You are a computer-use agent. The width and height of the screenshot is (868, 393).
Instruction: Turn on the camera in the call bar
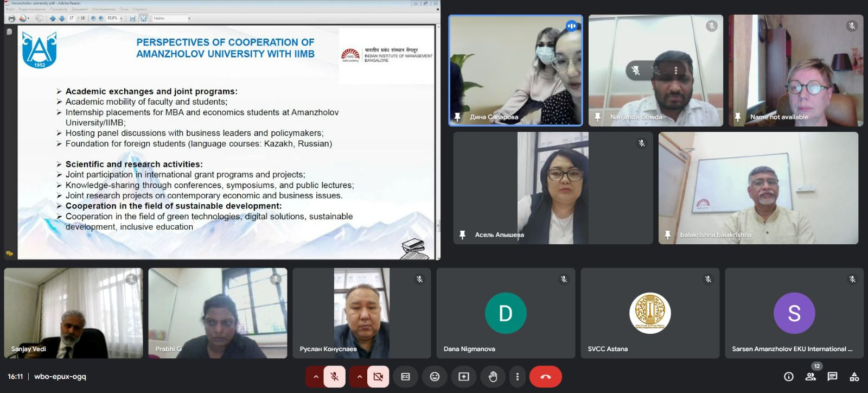378,377
